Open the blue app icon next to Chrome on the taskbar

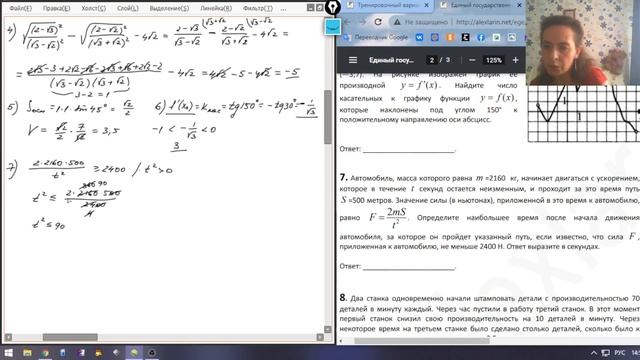click(62, 353)
